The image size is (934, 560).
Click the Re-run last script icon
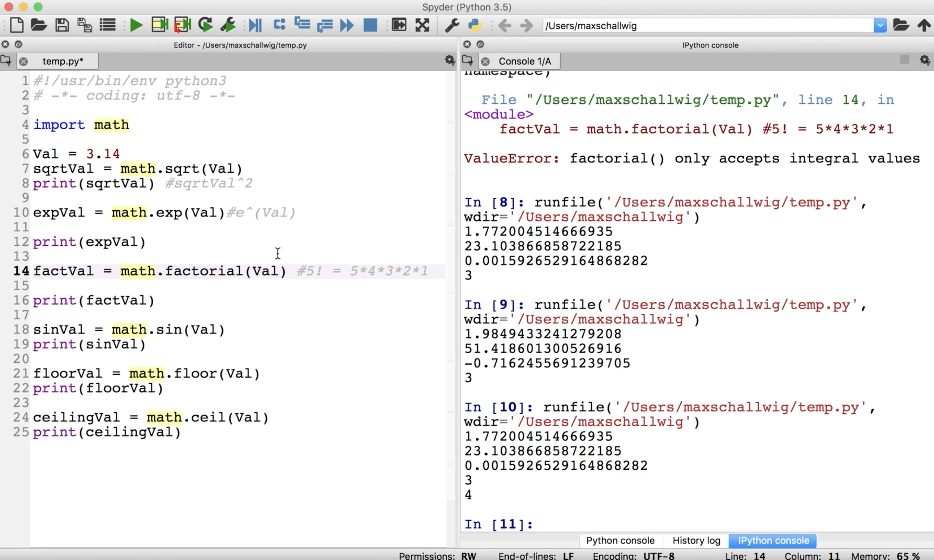point(205,25)
